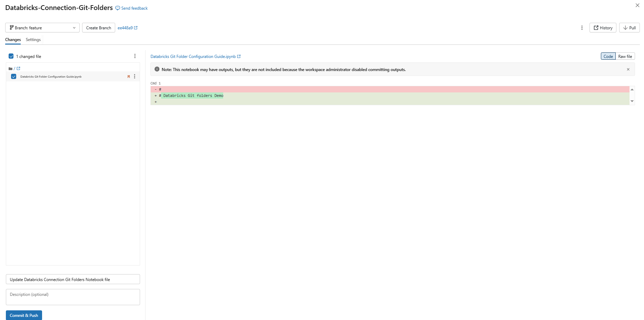644x320 pixels.
Task: Click the diff scrollbar up arrow
Action: click(632, 89)
